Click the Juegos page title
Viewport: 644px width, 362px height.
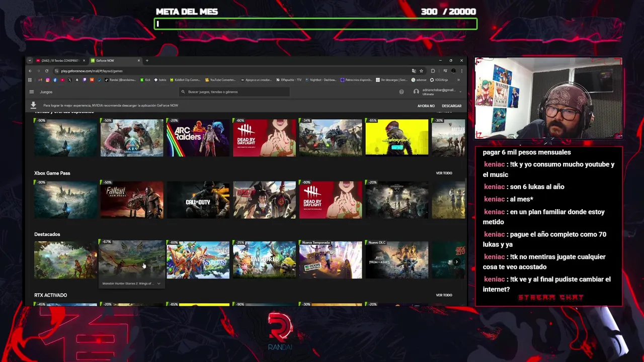pyautogui.click(x=46, y=92)
